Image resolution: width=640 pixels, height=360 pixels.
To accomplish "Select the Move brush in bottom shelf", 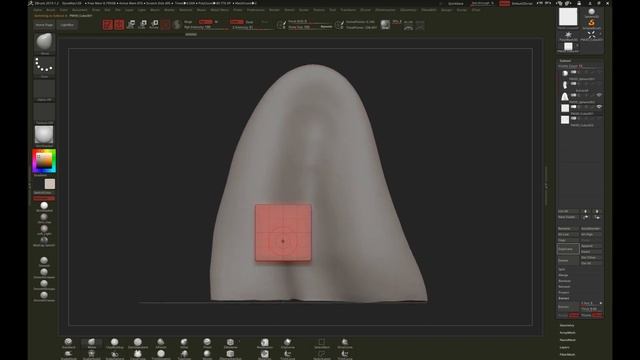I will 91,343.
